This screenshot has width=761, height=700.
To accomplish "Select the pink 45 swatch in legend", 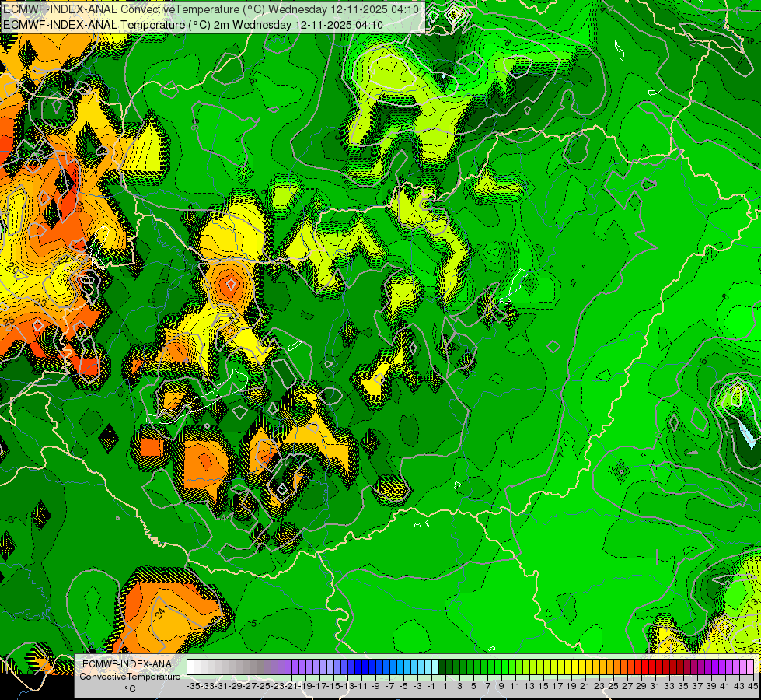I will coord(751,667).
